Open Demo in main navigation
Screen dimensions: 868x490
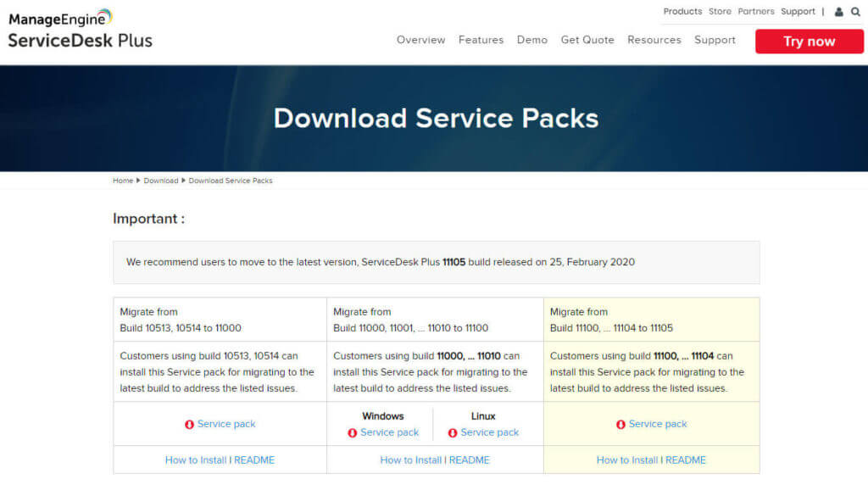coord(532,40)
